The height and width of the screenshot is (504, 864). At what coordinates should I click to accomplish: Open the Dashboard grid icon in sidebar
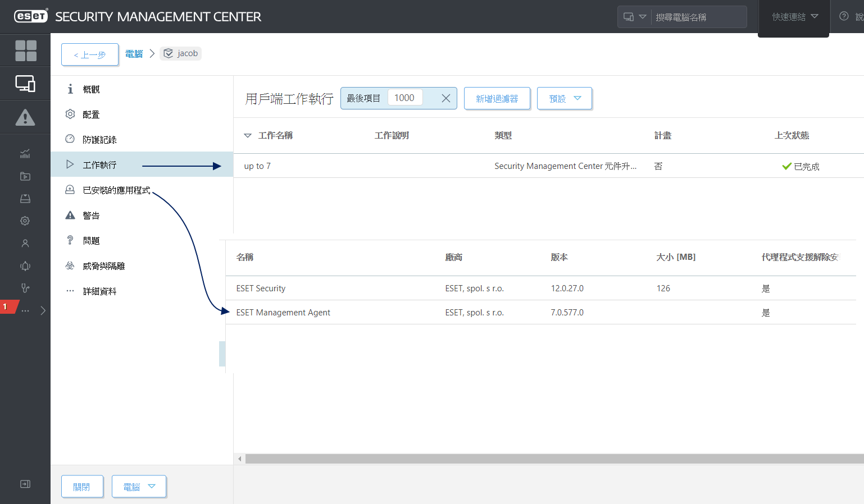pyautogui.click(x=25, y=51)
